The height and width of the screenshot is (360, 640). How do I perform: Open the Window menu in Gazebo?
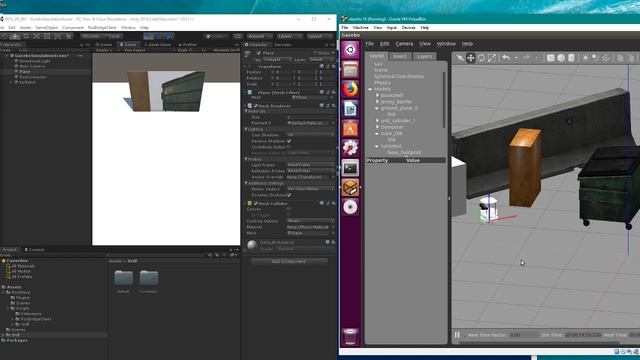tap(446, 44)
